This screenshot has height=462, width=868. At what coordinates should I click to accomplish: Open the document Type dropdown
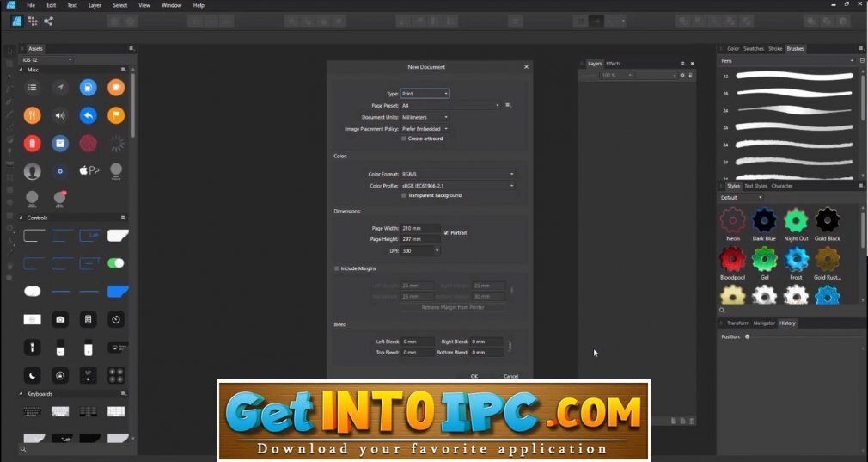pos(425,94)
